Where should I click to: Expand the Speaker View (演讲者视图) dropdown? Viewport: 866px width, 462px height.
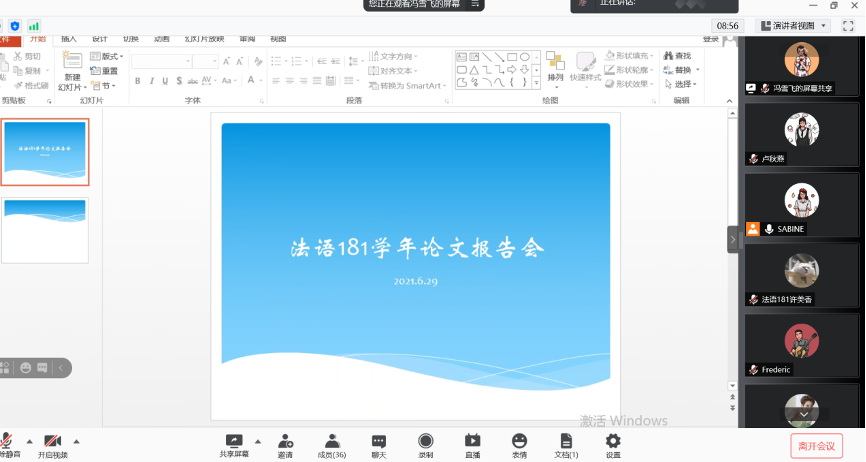(795, 26)
